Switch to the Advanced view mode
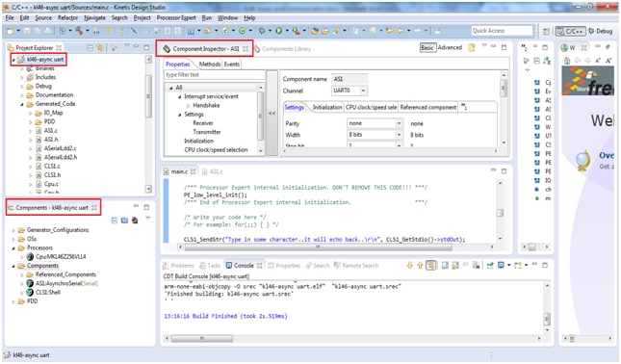This screenshot has width=621, height=364. (x=450, y=47)
